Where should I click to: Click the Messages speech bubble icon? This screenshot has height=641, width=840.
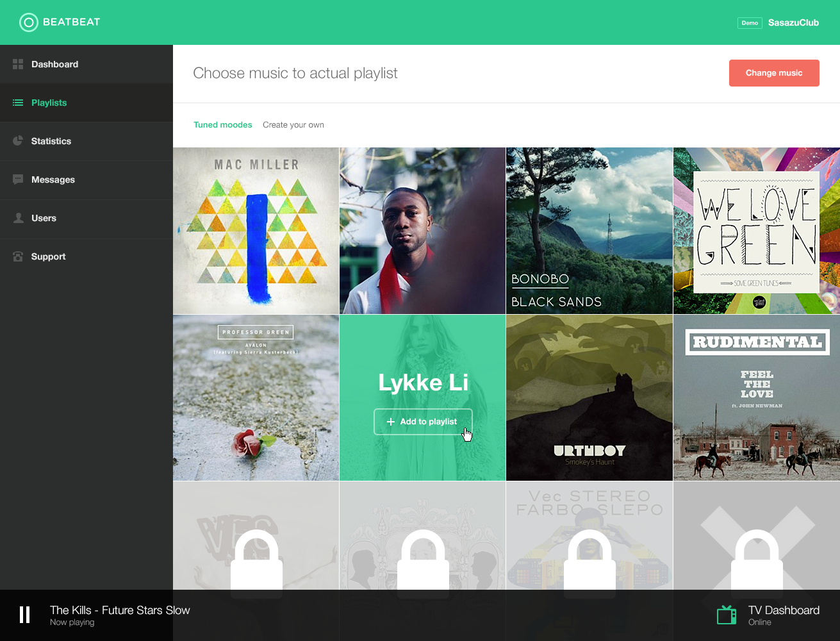[x=18, y=179]
